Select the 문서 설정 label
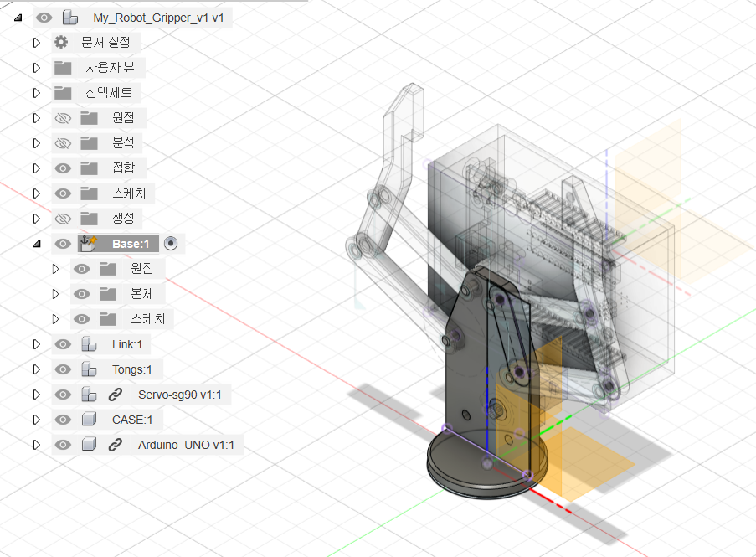Viewport: 756px width, 557px height. [x=105, y=43]
